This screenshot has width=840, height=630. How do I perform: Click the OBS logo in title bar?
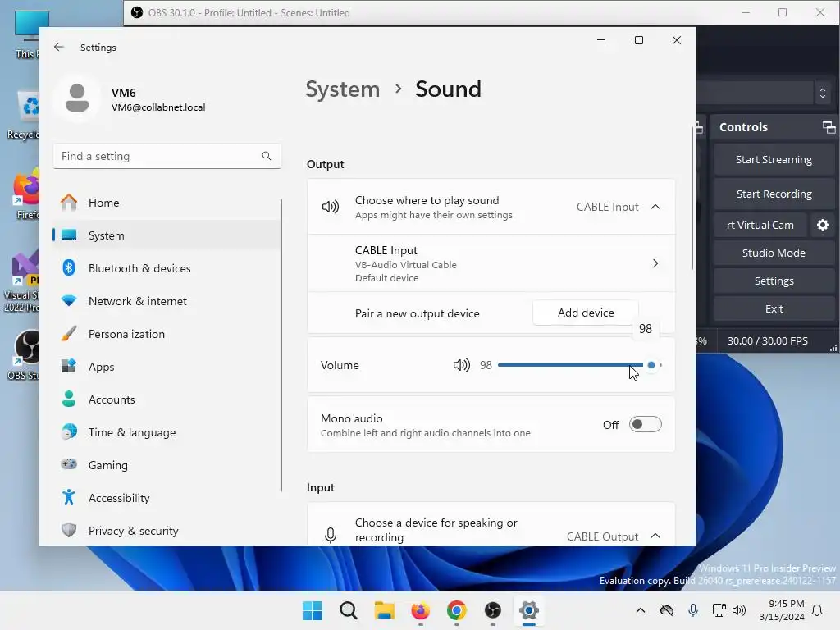coord(137,12)
